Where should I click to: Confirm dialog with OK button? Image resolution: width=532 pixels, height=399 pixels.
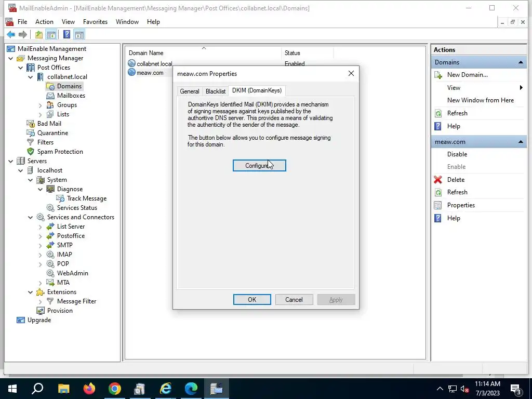[252, 300]
